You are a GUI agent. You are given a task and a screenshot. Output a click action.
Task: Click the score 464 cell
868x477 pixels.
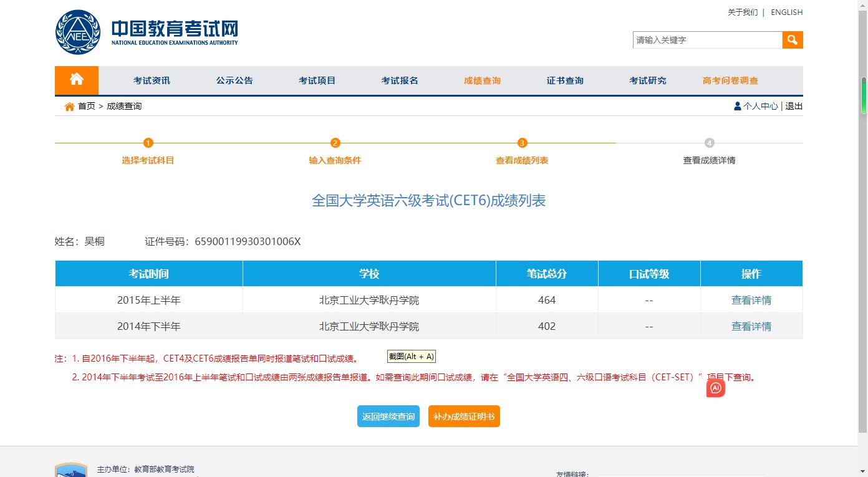(547, 300)
